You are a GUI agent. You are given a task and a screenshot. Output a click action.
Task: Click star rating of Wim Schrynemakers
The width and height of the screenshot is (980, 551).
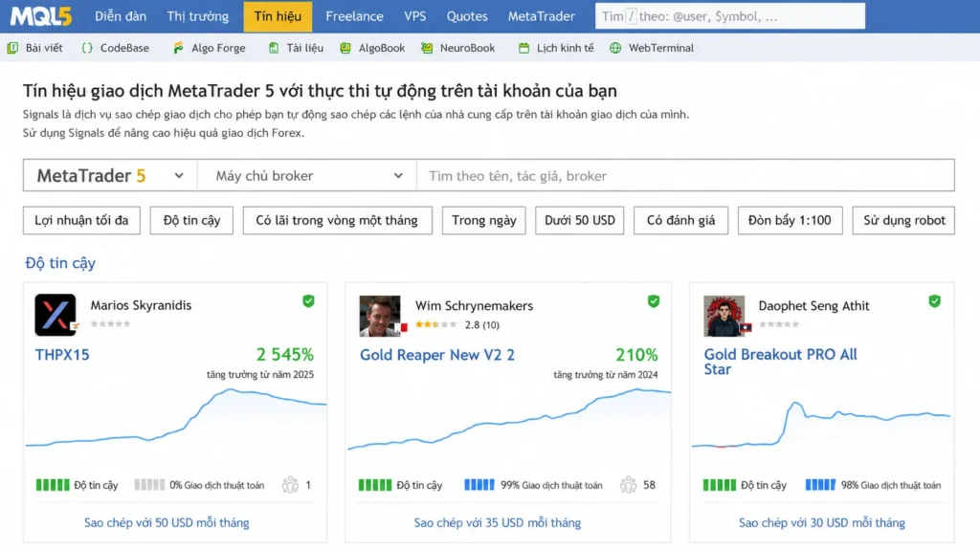436,325
